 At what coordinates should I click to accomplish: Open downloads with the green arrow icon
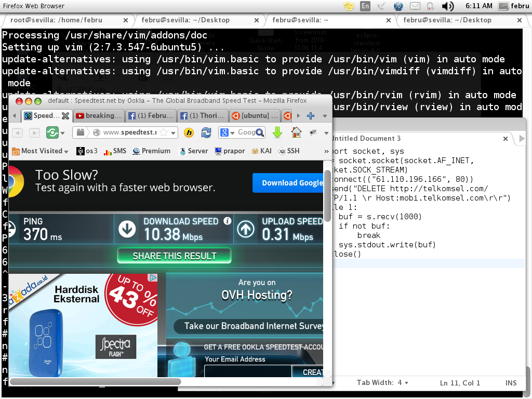pyautogui.click(x=277, y=132)
